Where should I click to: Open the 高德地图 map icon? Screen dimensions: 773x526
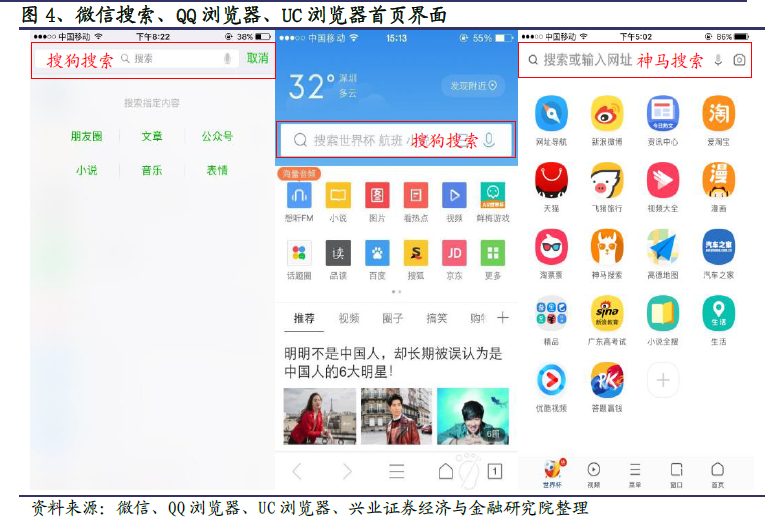662,247
